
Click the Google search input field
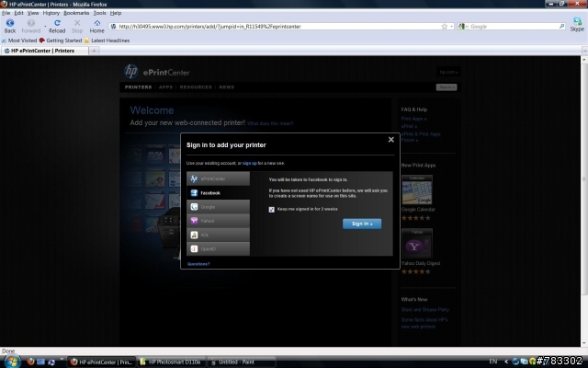[514, 27]
